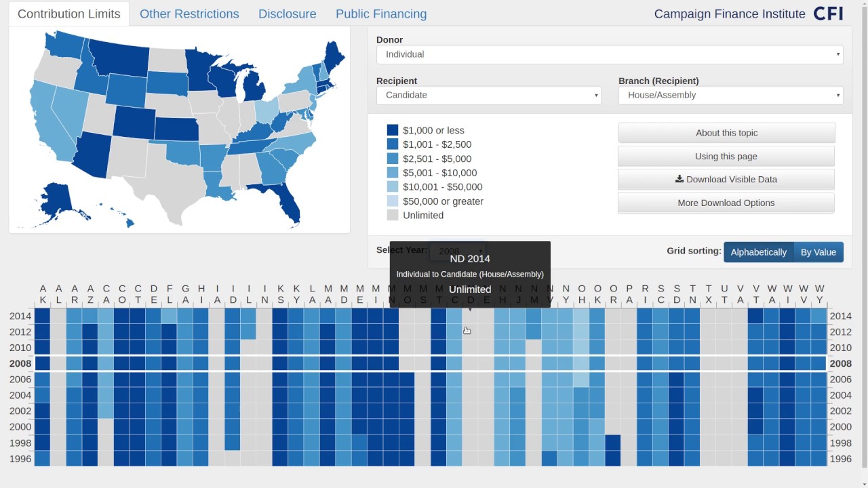Image resolution: width=868 pixels, height=488 pixels.
Task: Click the Download Visible Data button
Action: [x=726, y=180]
